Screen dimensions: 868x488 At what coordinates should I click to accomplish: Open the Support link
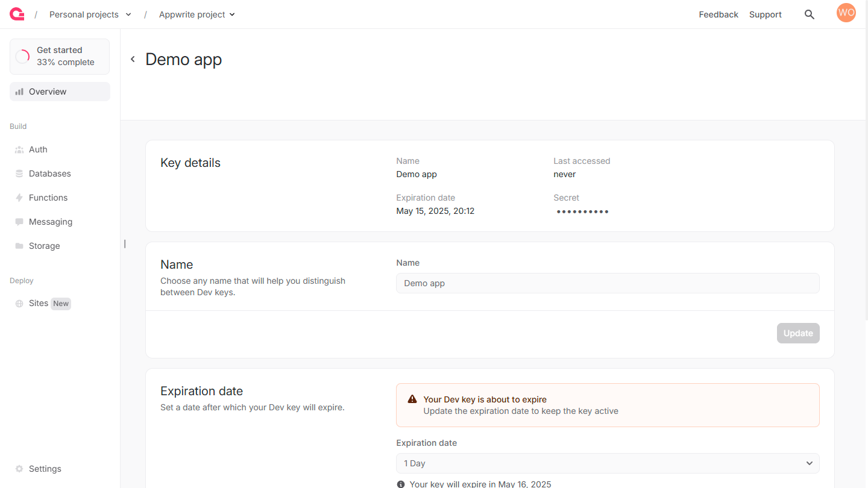pyautogui.click(x=765, y=14)
